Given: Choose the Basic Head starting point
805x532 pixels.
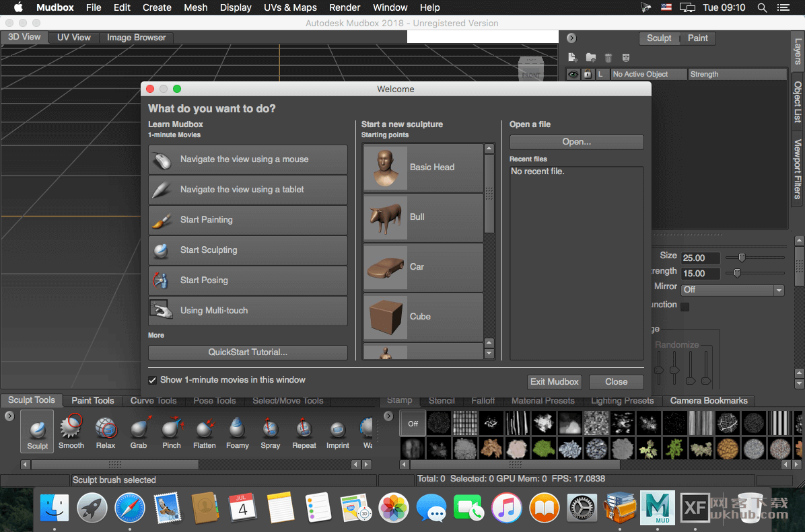Looking at the screenshot, I should pyautogui.click(x=423, y=167).
